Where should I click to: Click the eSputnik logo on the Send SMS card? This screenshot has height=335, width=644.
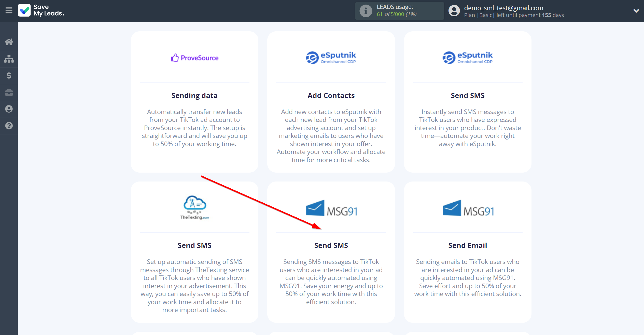[x=468, y=58]
